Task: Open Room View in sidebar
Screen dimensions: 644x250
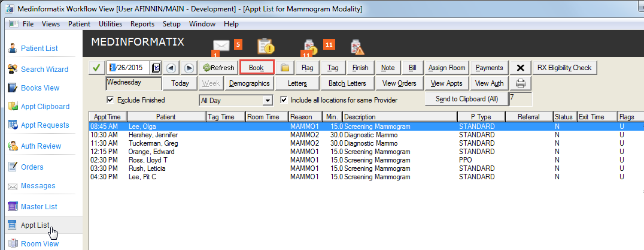Action: 40,244
